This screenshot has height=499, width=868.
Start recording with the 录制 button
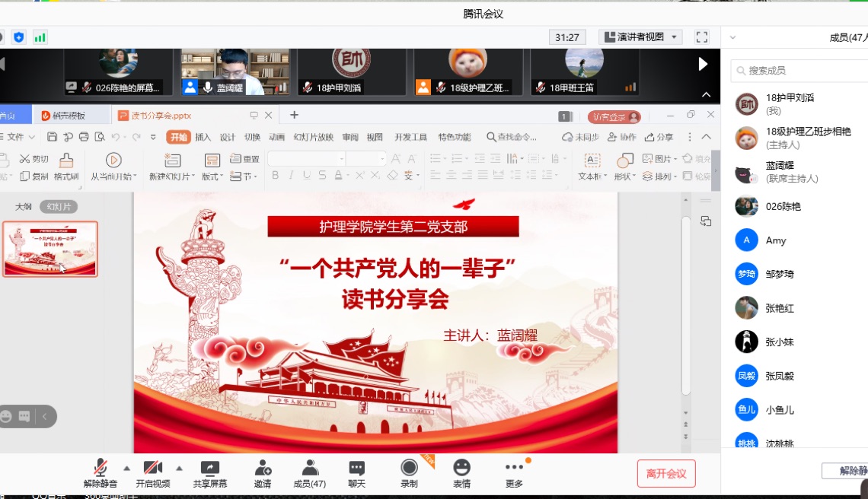coord(409,468)
